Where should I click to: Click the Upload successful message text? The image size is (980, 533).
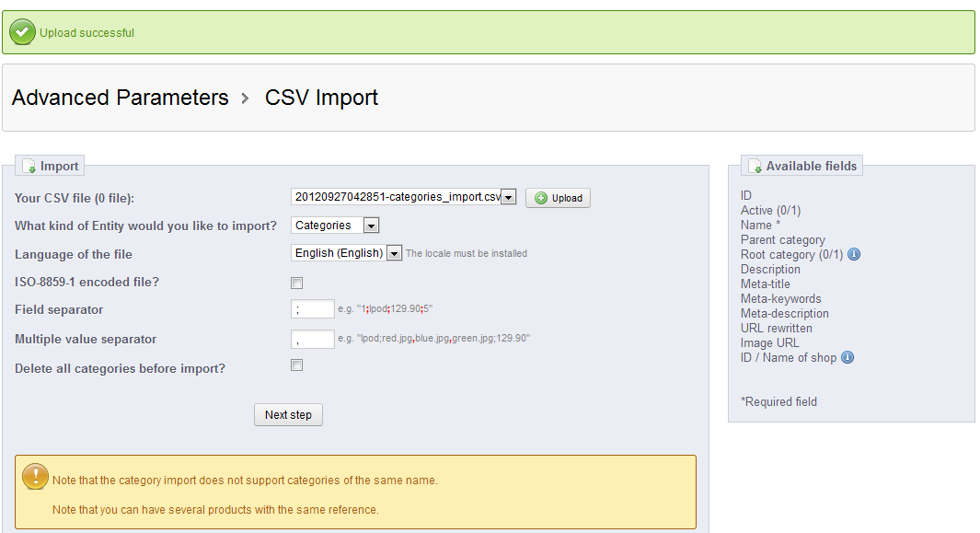(x=86, y=33)
